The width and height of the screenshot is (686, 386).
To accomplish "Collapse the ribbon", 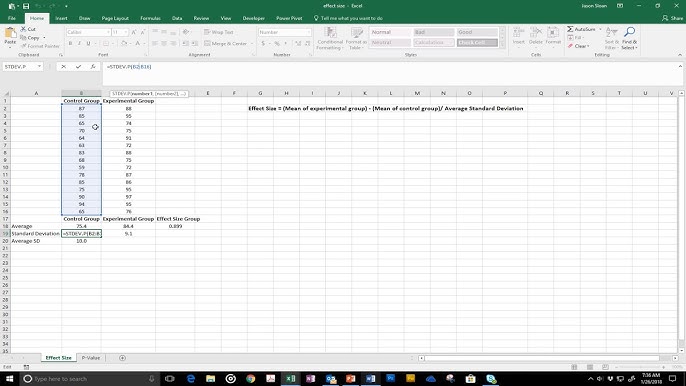I will point(680,55).
